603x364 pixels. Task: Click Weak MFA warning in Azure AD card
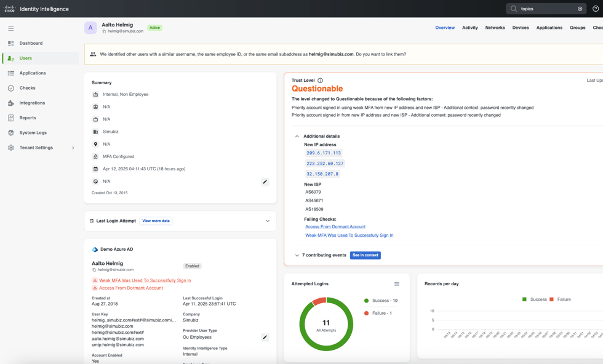pos(145,280)
